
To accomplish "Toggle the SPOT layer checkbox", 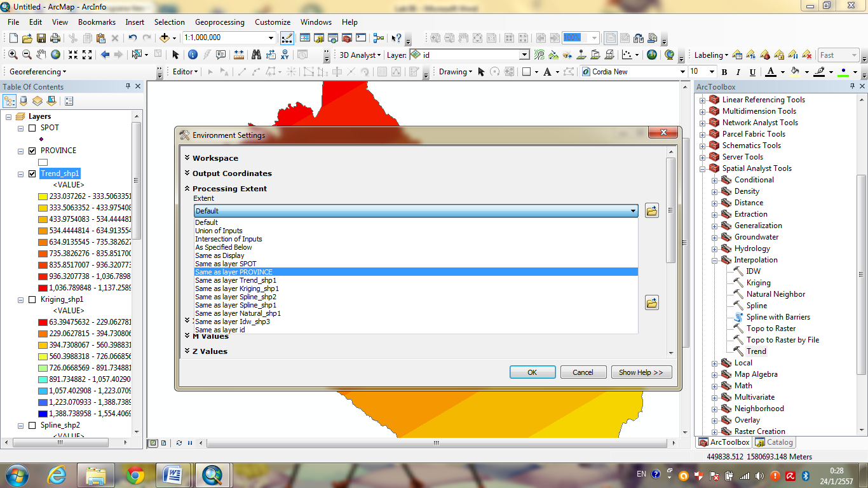I will pyautogui.click(x=32, y=128).
